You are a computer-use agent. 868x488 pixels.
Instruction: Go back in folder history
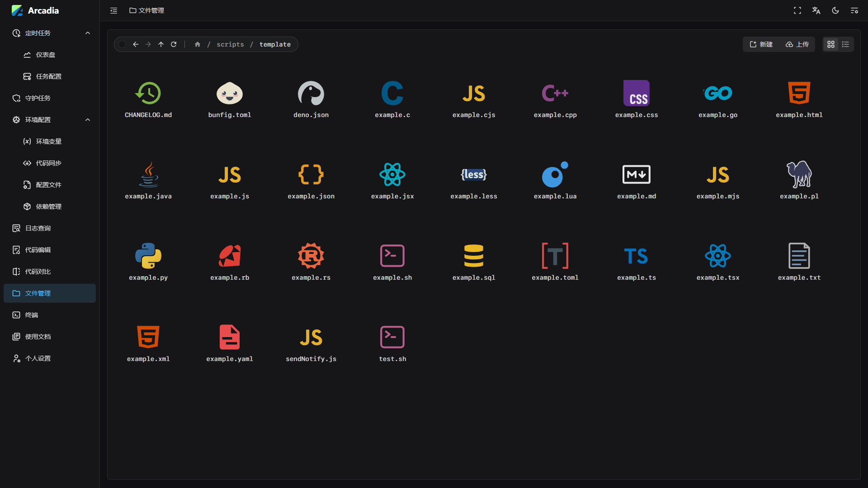point(136,44)
